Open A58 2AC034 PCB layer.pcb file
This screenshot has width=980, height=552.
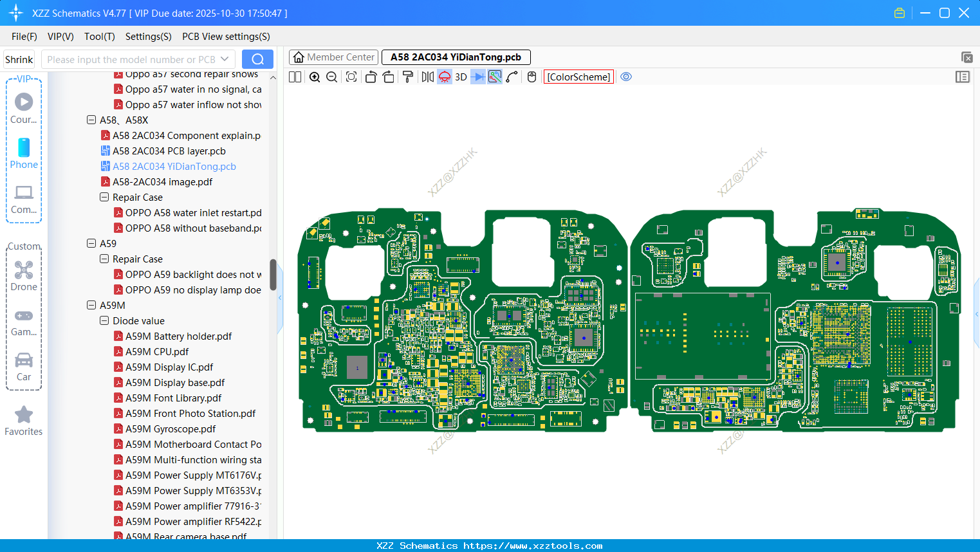click(x=169, y=151)
